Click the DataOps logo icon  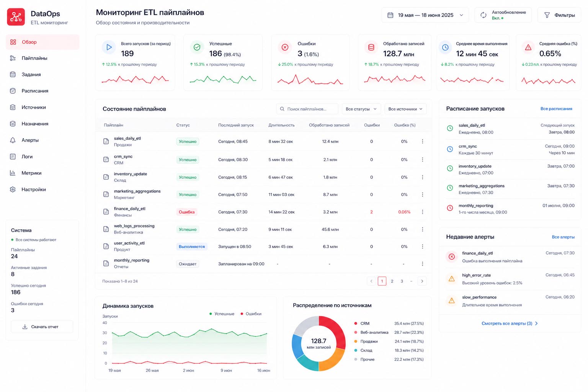tap(16, 17)
